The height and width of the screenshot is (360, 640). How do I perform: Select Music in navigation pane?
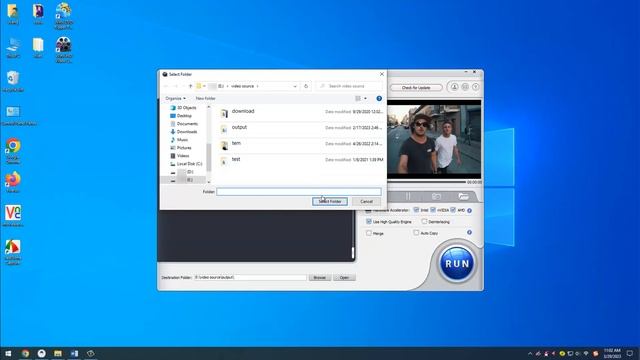[182, 140]
